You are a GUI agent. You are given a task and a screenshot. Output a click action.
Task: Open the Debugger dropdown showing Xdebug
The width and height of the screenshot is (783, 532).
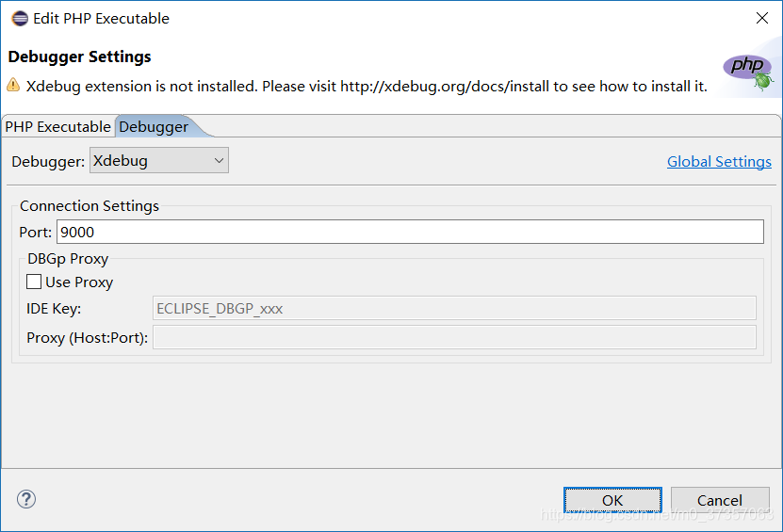pyautogui.click(x=159, y=161)
